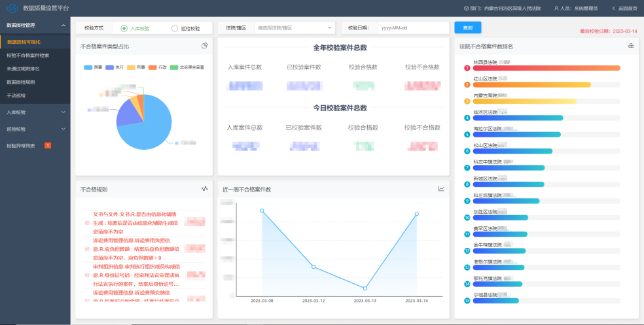Click the line chart icon in 近一周不合格案件数 header
The height and width of the screenshot is (325, 644).
(x=441, y=188)
